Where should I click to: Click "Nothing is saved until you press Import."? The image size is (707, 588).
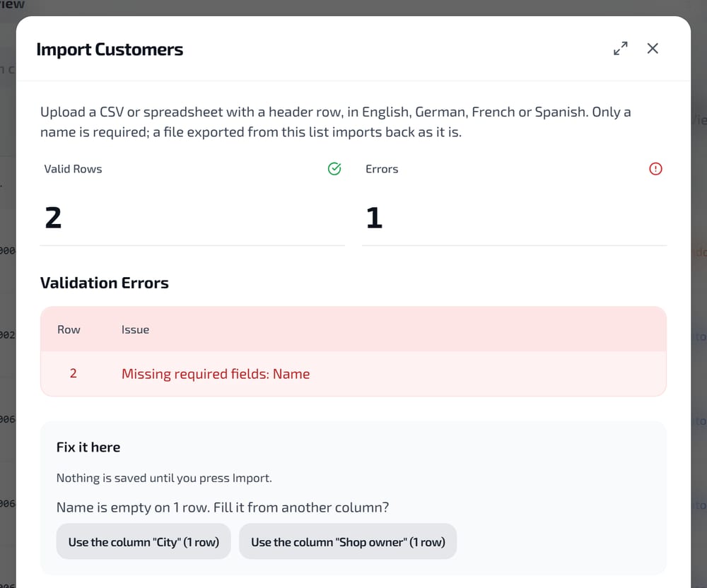164,478
